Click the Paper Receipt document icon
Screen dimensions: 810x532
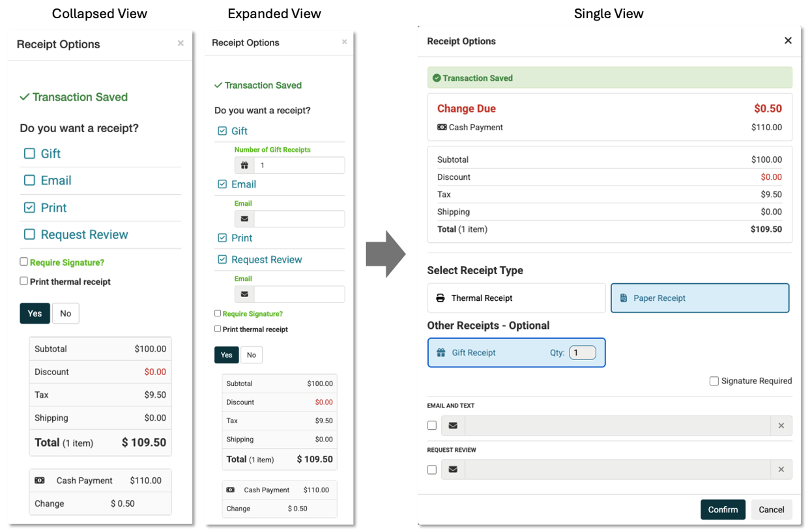(624, 298)
